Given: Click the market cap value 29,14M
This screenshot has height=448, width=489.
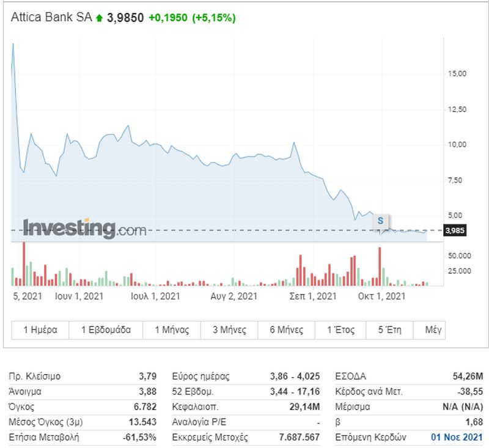Looking at the screenshot, I should [x=304, y=406].
